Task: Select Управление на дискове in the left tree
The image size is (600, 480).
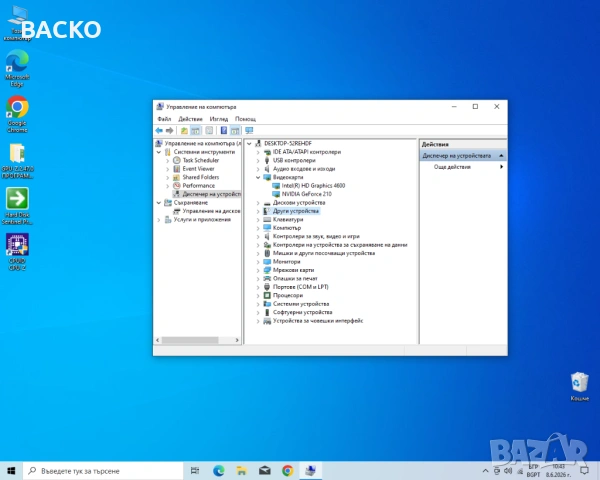Action: click(211, 211)
